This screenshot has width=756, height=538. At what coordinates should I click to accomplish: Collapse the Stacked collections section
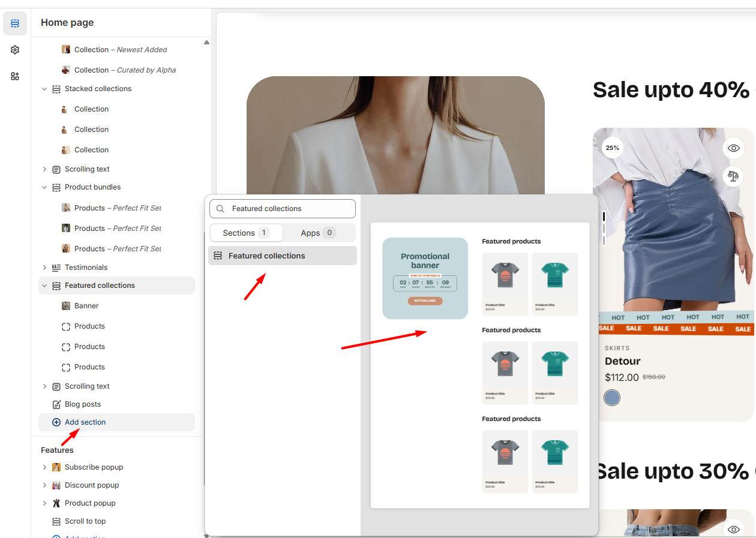44,89
